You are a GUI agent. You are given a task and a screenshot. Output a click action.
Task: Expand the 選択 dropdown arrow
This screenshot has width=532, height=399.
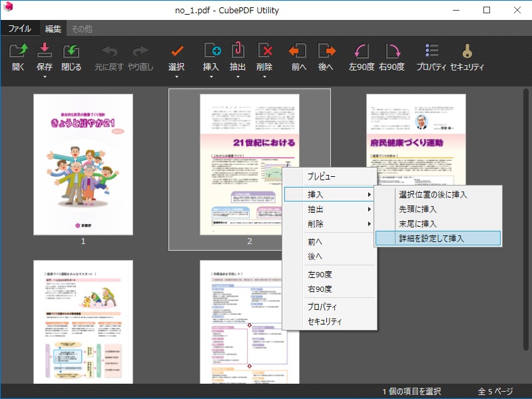(x=176, y=77)
